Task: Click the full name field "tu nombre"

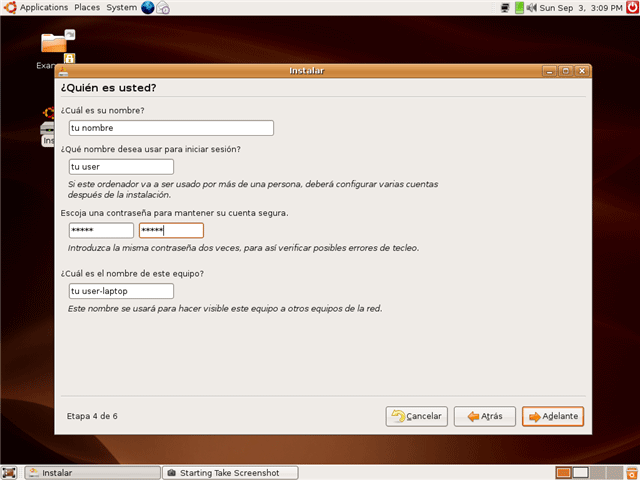Action: (170, 128)
